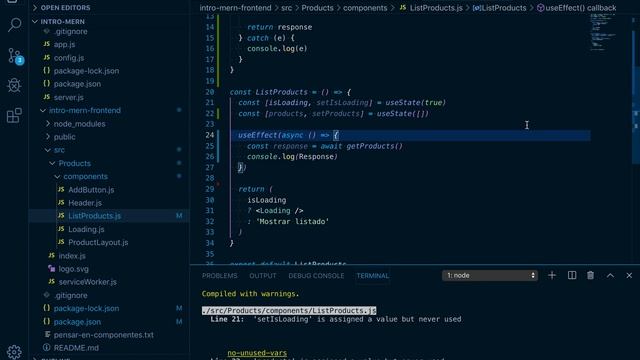Open ListProducts.js path link in terminal
640x360 pixels.
pos(289,311)
